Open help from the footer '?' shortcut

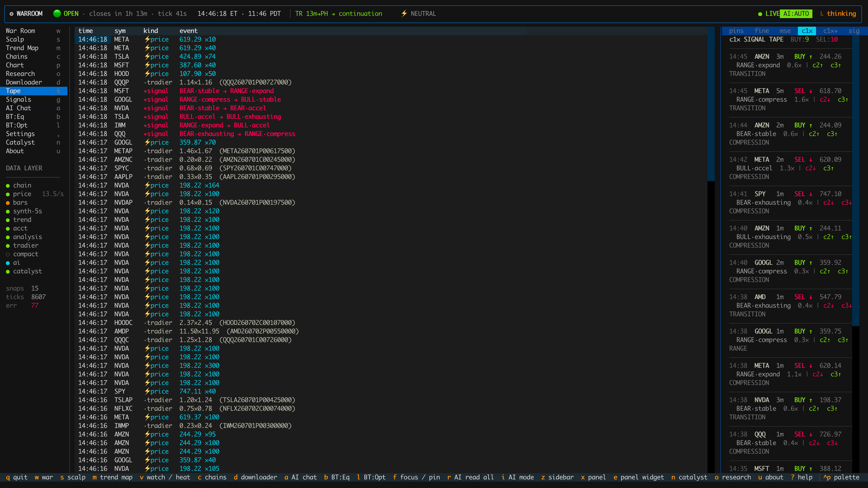click(x=802, y=477)
